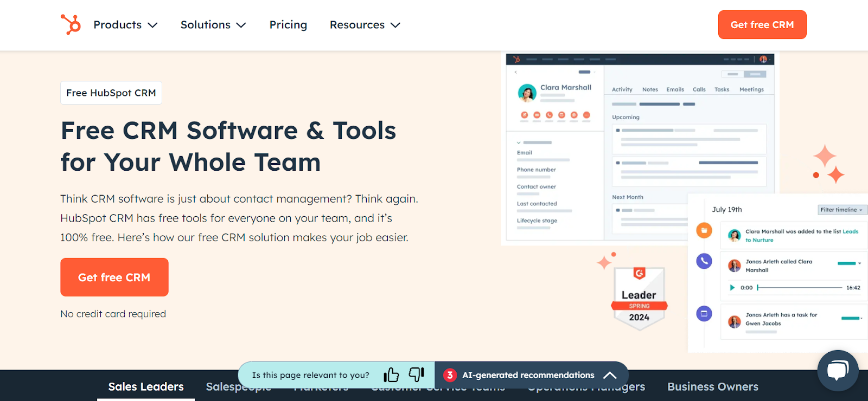Screen dimensions: 868x401
Task: Give thumbs up on page relevance
Action: (391, 375)
